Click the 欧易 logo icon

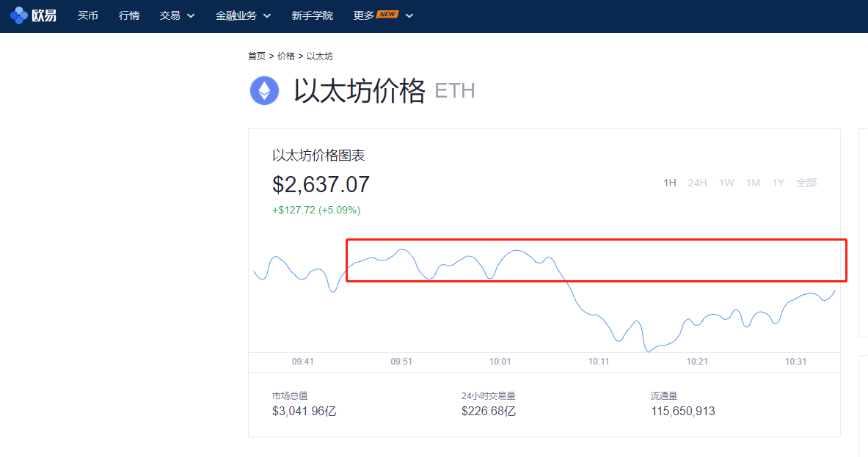[x=19, y=15]
